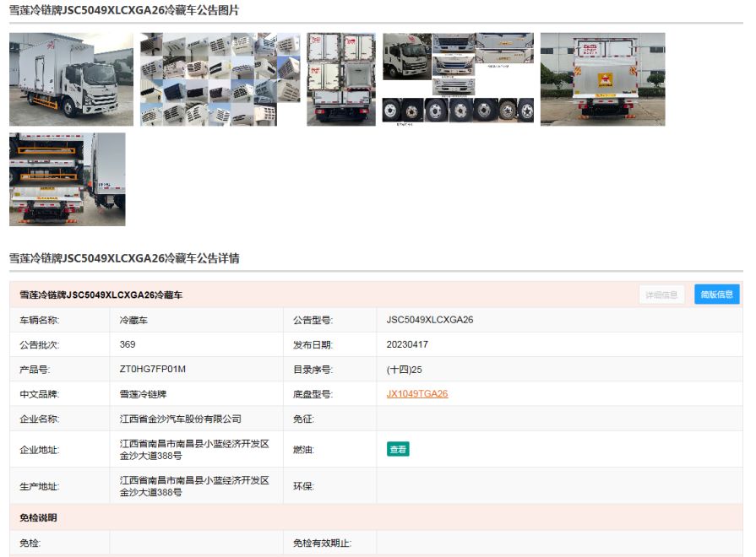Image resolution: width=756 pixels, height=557 pixels.
Task: Click the release date 20230417
Action: pyautogui.click(x=407, y=344)
